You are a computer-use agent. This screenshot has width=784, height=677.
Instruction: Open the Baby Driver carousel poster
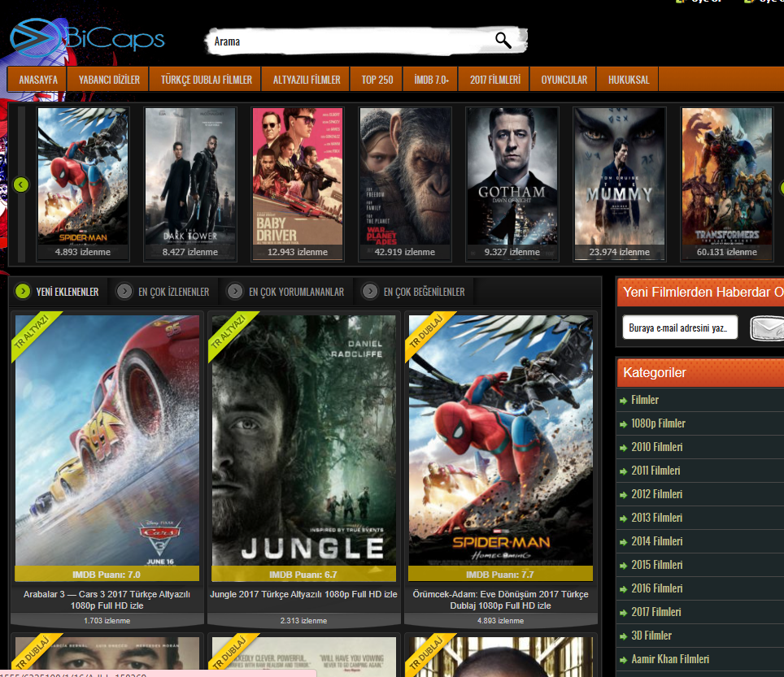(298, 184)
